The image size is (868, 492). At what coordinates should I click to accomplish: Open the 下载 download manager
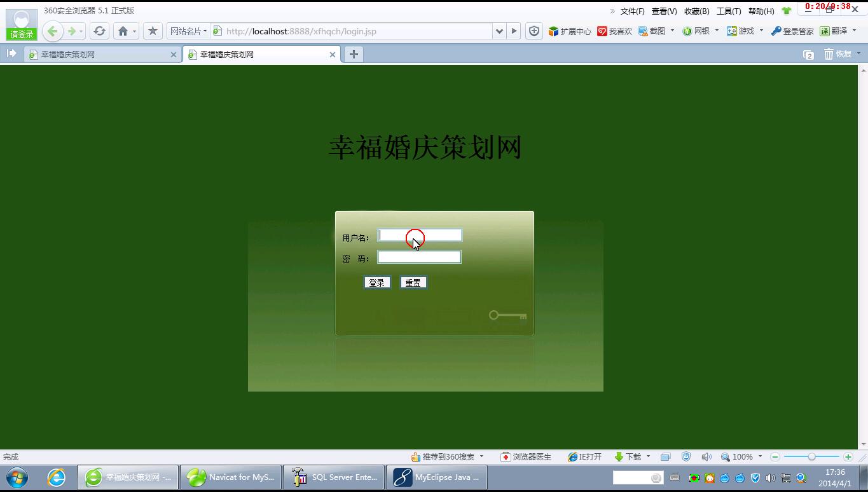628,457
